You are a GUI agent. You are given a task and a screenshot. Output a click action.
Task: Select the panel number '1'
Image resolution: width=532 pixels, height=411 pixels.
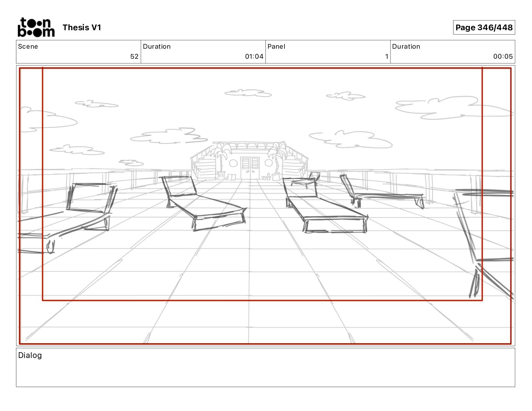click(387, 56)
